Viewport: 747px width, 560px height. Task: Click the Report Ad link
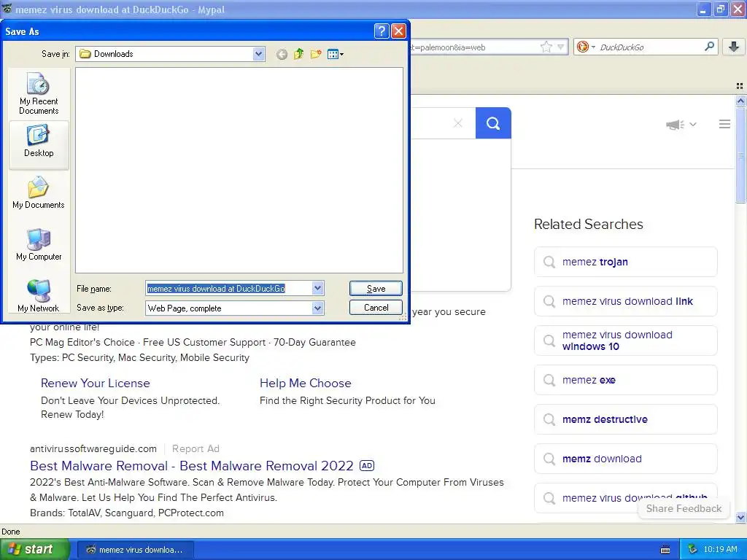[196, 448]
